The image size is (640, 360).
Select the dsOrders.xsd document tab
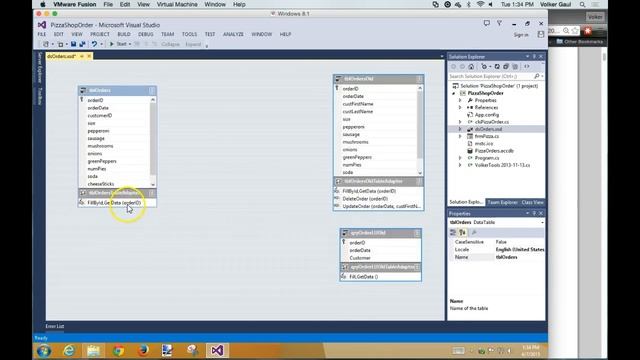point(61,56)
